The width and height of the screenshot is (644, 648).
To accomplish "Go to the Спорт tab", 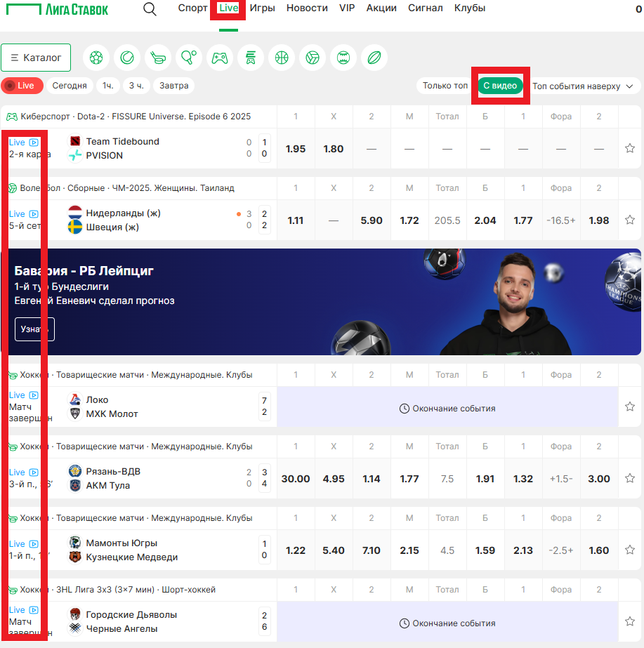I will 192,8.
